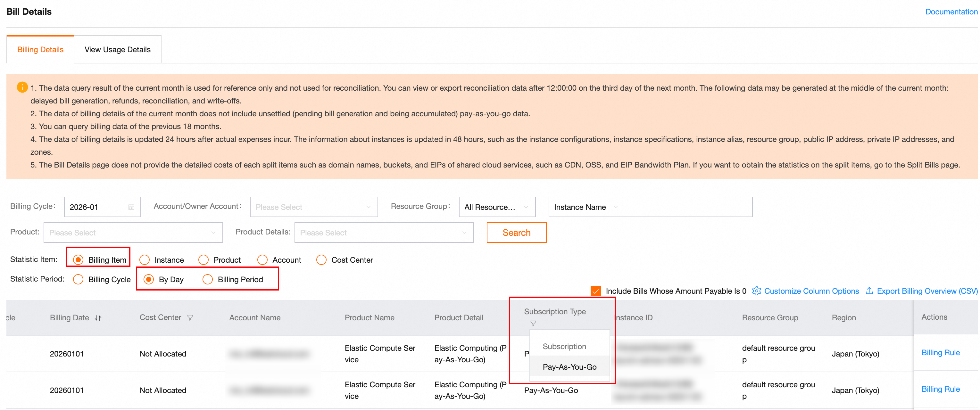Click the Cost Center filter funnel icon
Screen dimensions: 980x410
tap(190, 317)
